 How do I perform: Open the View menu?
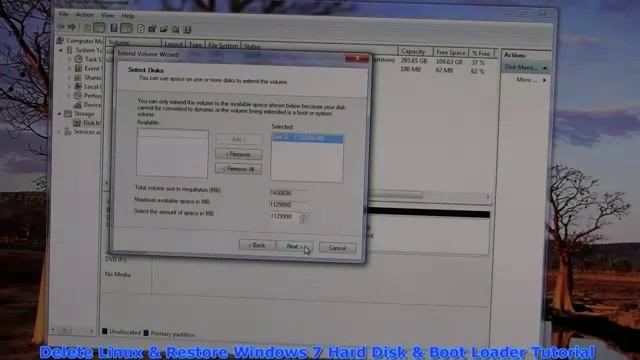(107, 16)
